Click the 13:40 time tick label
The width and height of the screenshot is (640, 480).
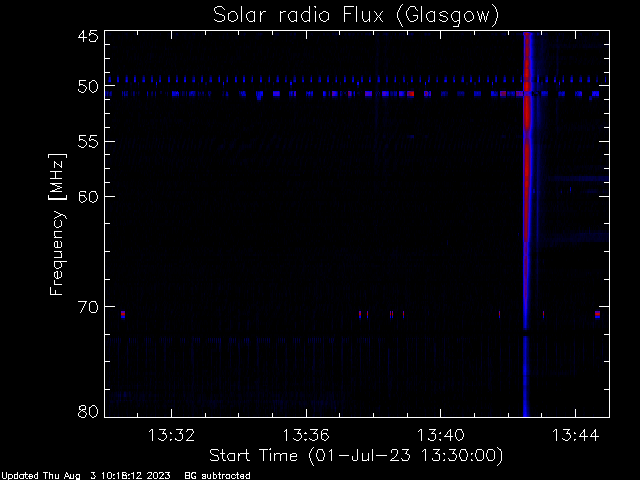440,435
